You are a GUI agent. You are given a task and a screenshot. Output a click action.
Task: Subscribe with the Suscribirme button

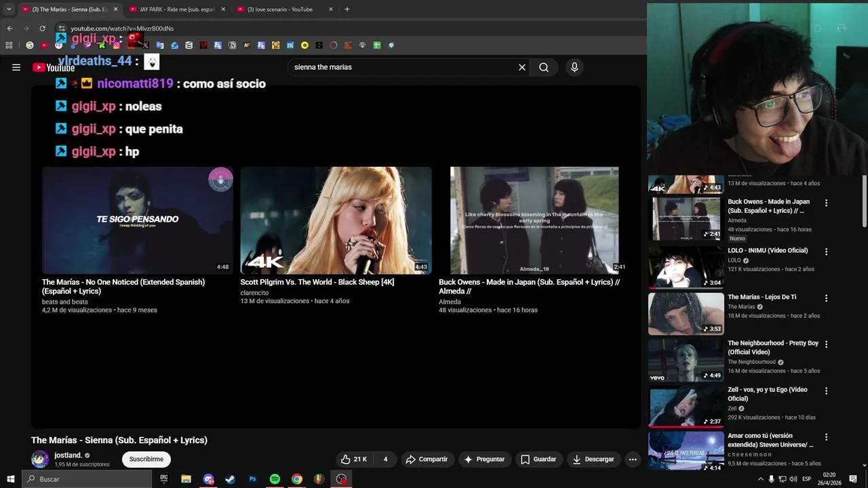[x=146, y=459]
